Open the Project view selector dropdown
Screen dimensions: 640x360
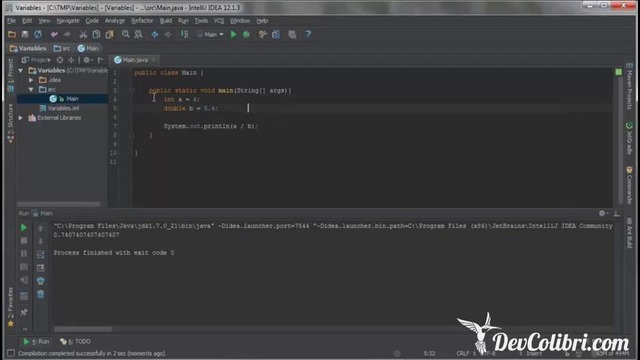click(36, 60)
